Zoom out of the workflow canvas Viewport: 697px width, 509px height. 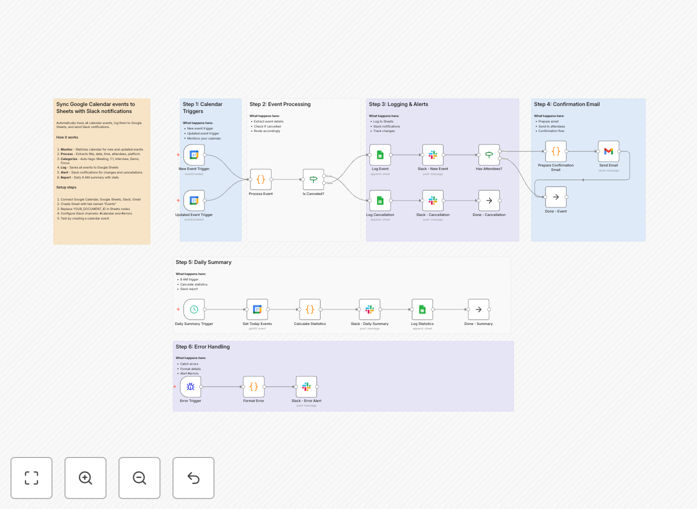click(x=139, y=478)
